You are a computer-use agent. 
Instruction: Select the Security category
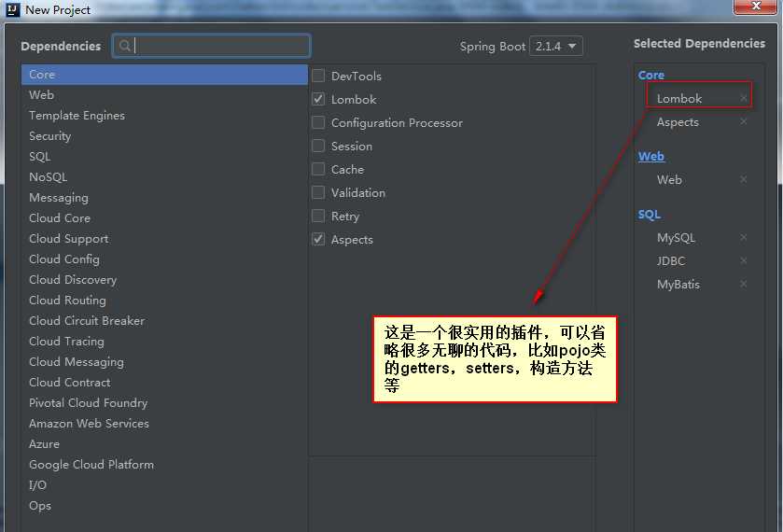click(x=164, y=136)
